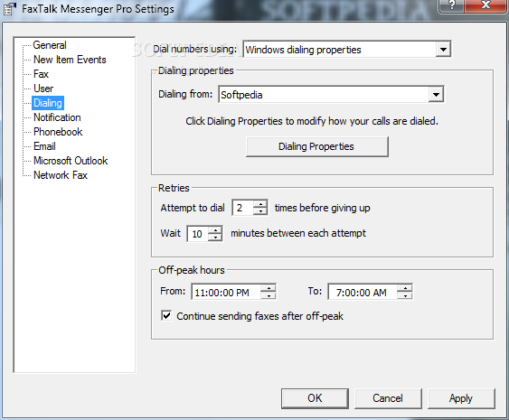Select the Email settings category
Screen dimensions: 509x420
44,146
